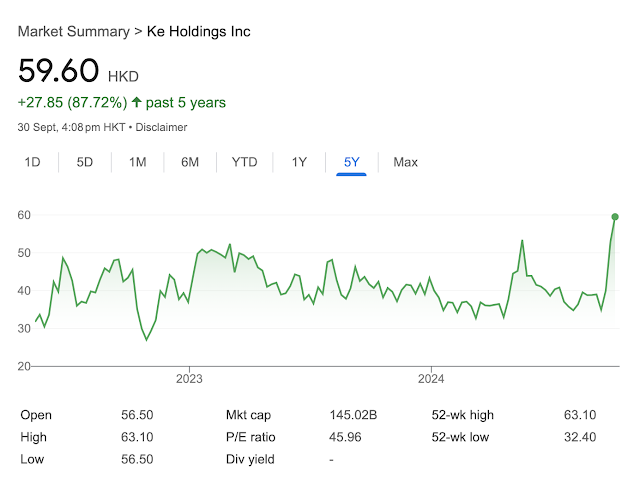Click the 30 Sept, 4:08 pm HKT timestamp

tap(71, 127)
